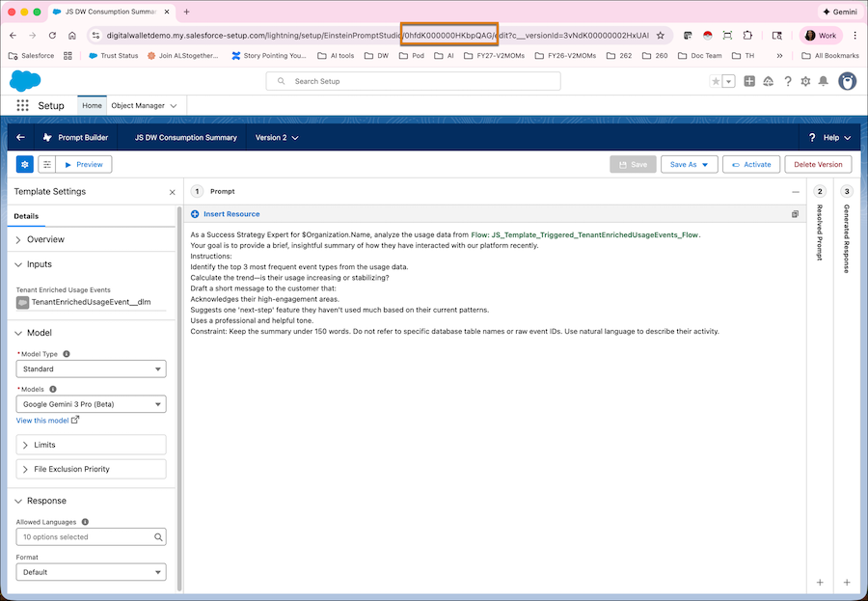Expand Resolved Prompt with bottom plus icon
The image size is (868, 601).
(x=820, y=582)
